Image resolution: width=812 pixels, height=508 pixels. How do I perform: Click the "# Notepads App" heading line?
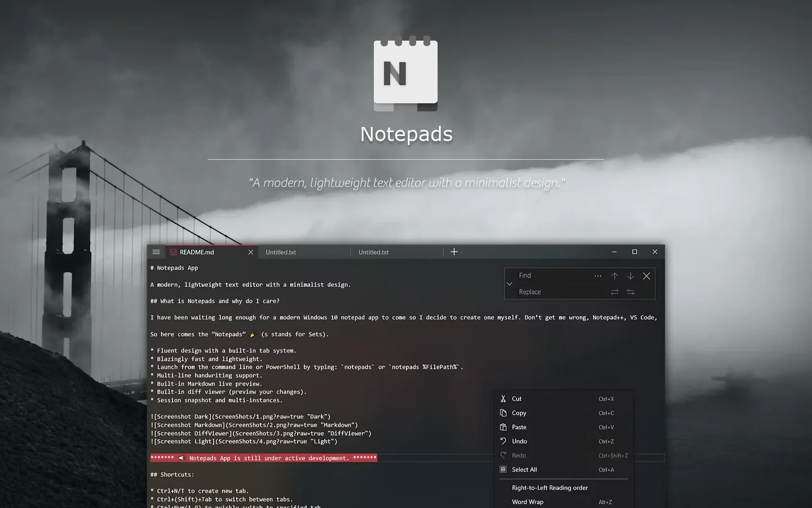click(174, 268)
